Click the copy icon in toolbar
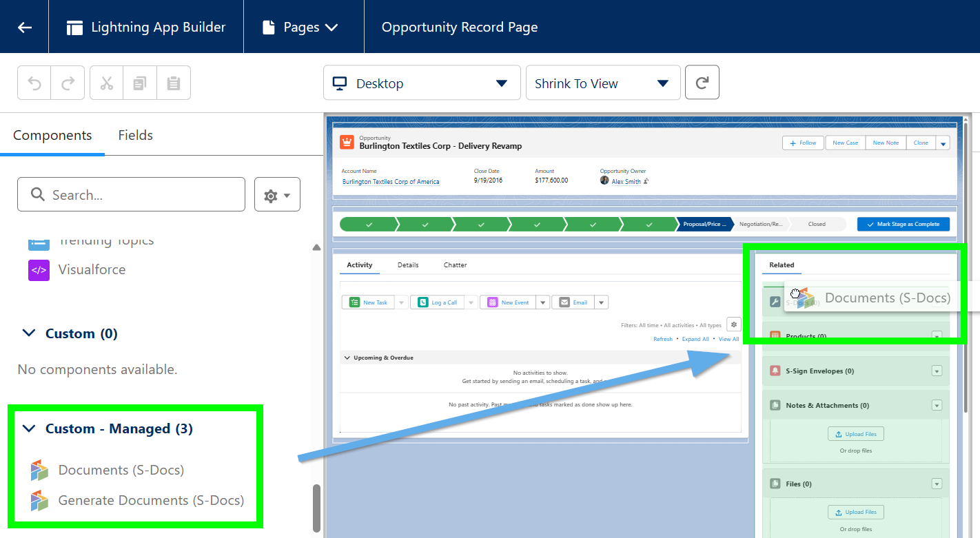 (x=140, y=83)
